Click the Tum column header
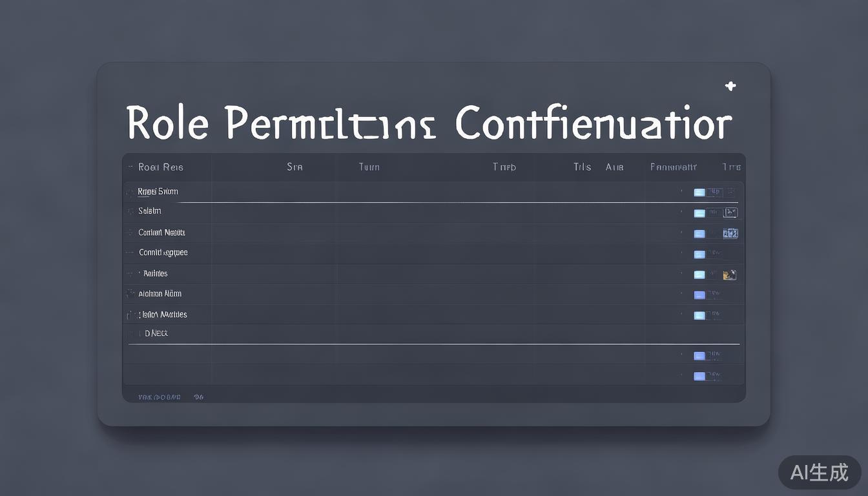868x496 pixels. (369, 167)
